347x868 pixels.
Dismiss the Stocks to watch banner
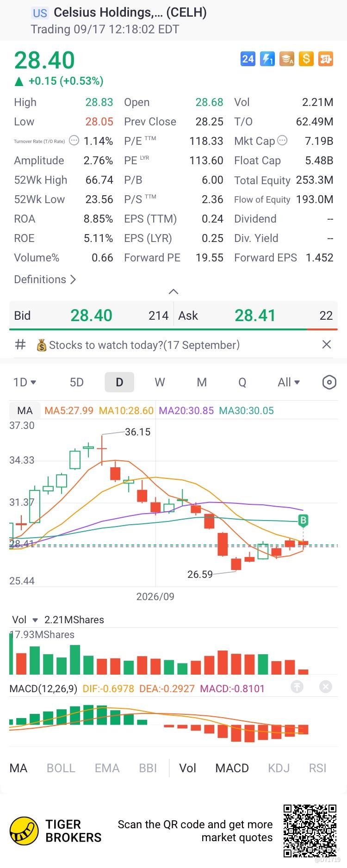327,344
